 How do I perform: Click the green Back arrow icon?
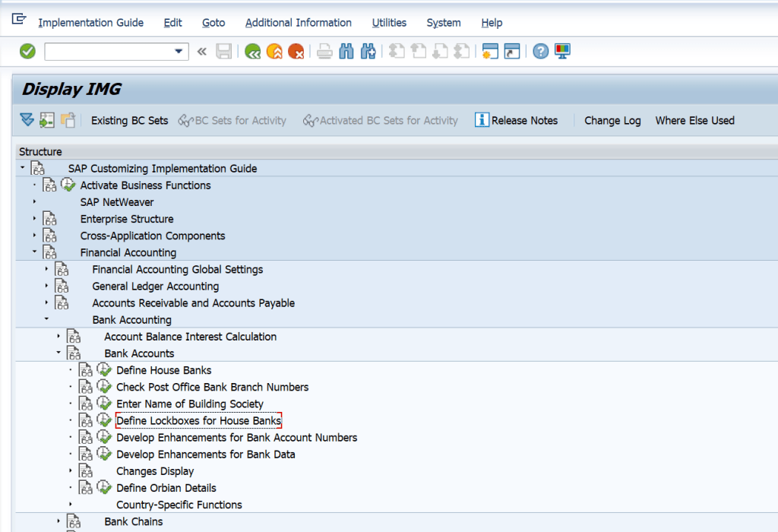(x=252, y=51)
